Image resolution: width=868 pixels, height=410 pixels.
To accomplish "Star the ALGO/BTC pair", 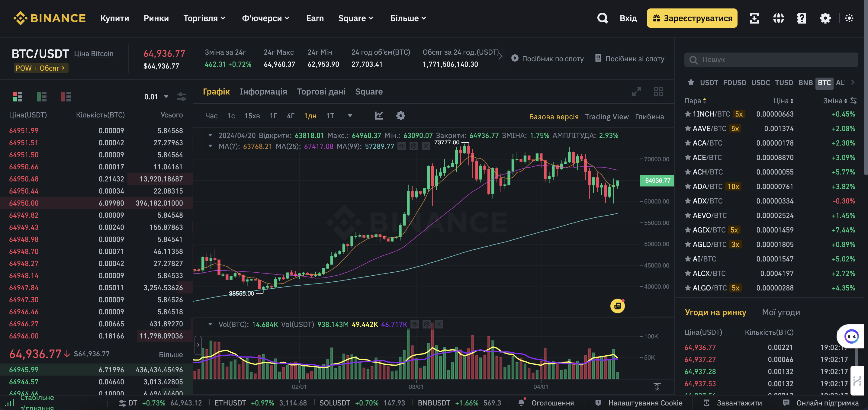I will pos(688,288).
